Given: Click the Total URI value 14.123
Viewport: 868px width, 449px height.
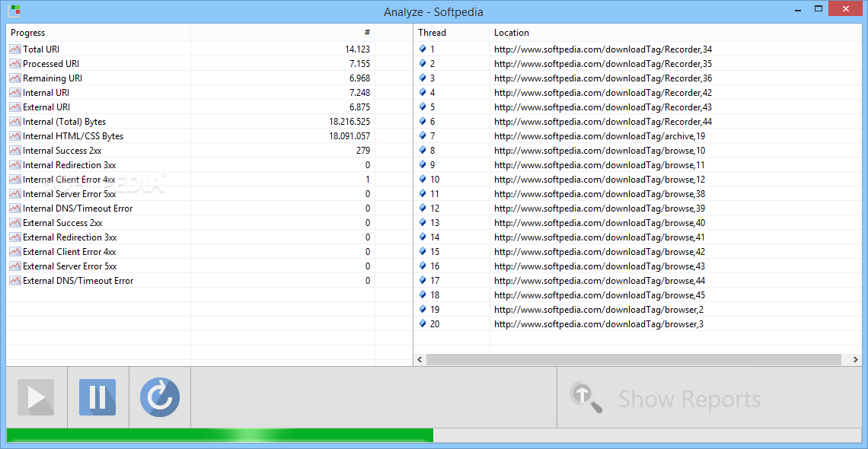Looking at the screenshot, I should click(x=357, y=49).
